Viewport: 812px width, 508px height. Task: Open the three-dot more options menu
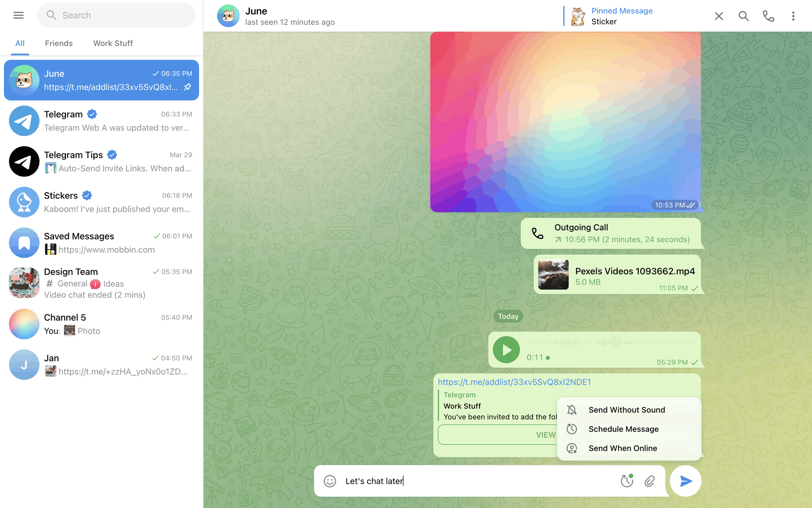pos(793,16)
